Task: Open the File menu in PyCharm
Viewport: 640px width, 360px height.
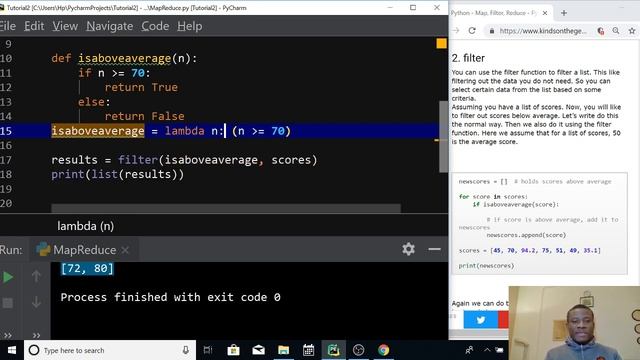Action: (7, 26)
